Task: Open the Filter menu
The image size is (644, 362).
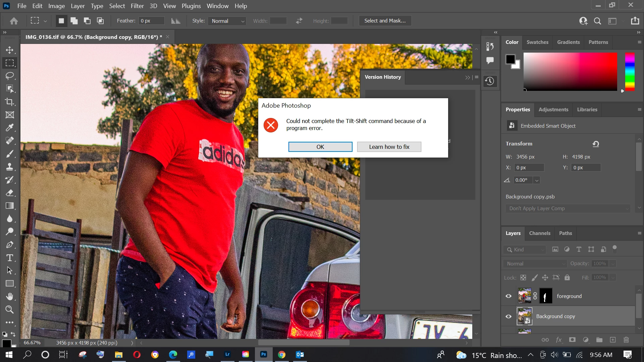Action: [x=137, y=6]
